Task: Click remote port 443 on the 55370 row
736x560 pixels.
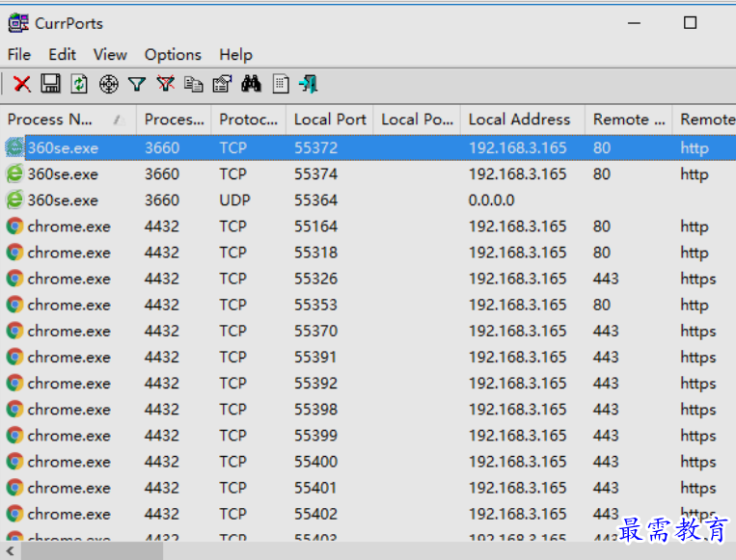Action: (x=606, y=332)
